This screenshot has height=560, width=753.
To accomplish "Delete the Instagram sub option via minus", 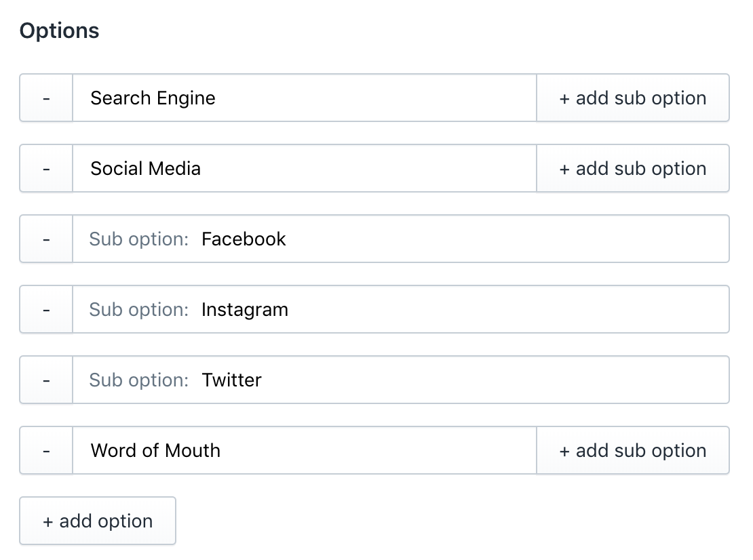I will [x=46, y=310].
